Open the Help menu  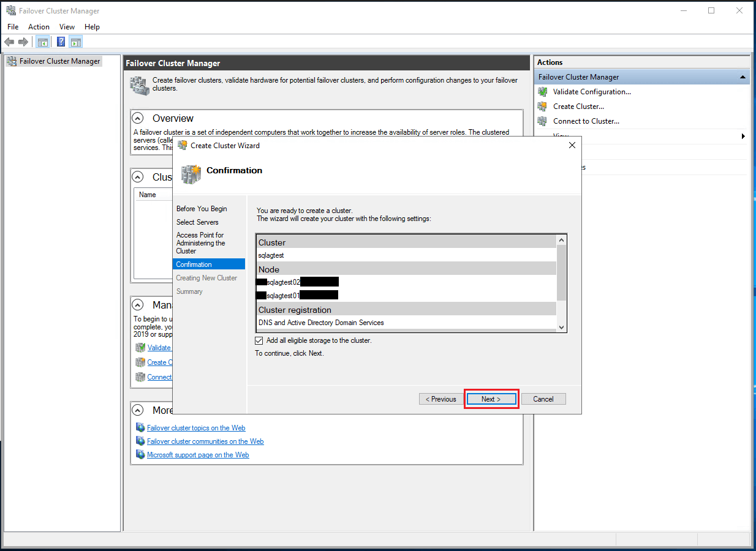point(92,27)
